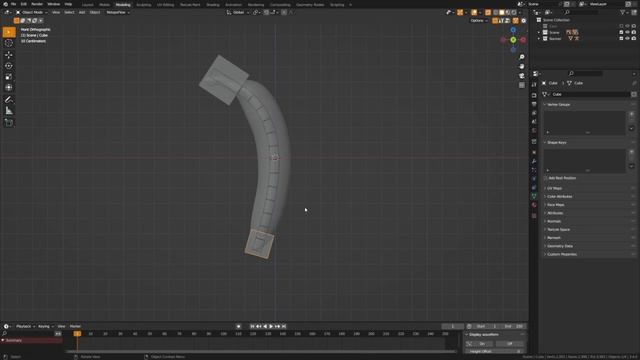This screenshot has height=360, width=640.
Task: Toggle render camera icon of the Scene collection
Action: click(634, 32)
